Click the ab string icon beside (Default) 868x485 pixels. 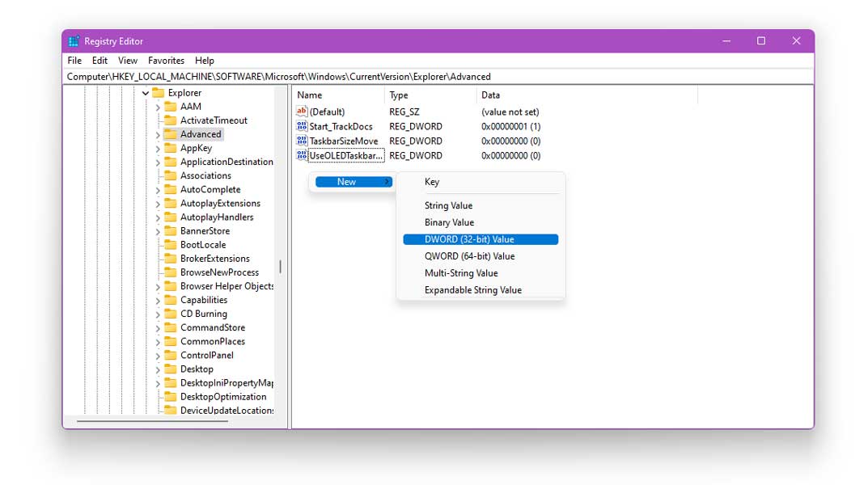(301, 112)
